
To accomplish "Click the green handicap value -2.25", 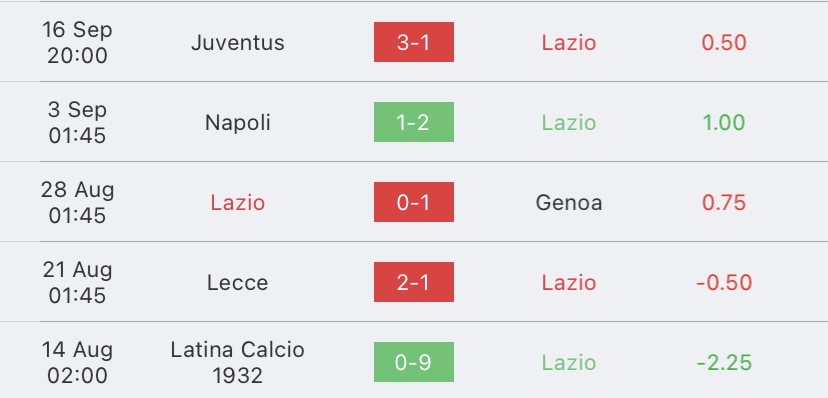I will [x=724, y=362].
